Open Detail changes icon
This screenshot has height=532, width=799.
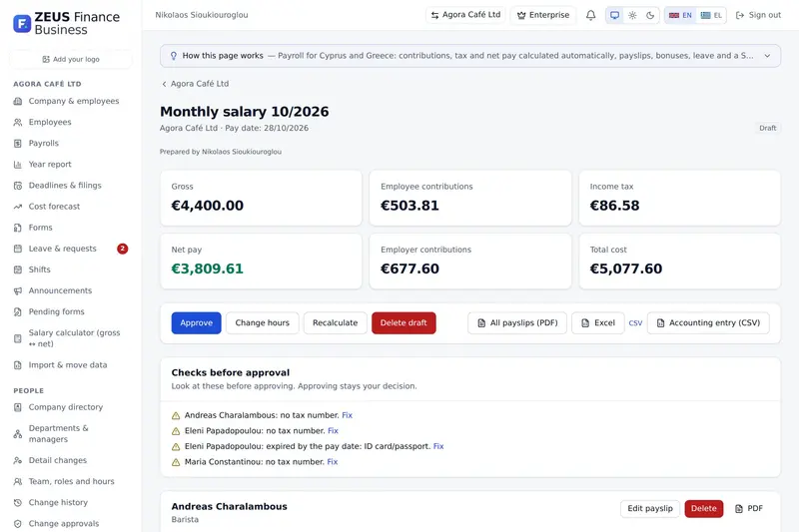18,460
